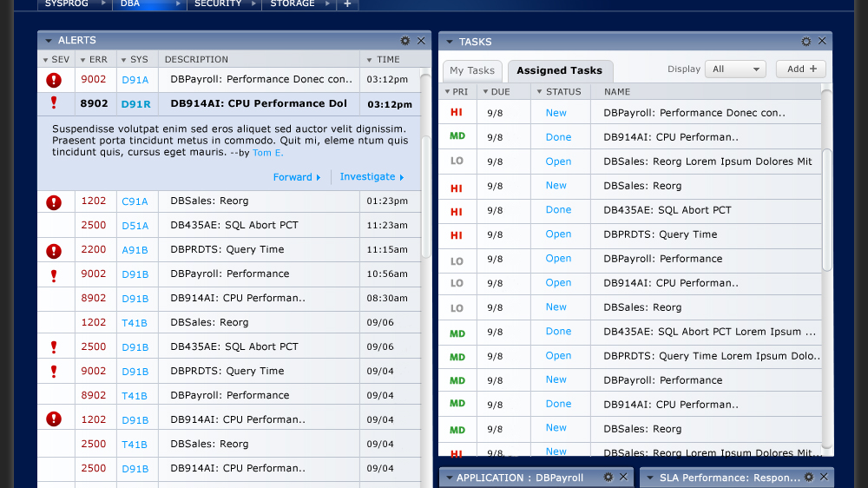Click the Forward link in alert details
Viewport: 868px width, 488px height.
coord(297,177)
